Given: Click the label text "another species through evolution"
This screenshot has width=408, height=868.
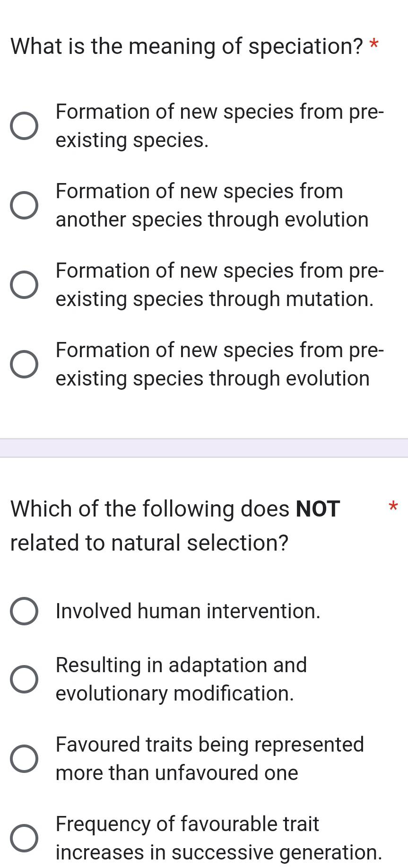Looking at the screenshot, I should click(212, 219).
